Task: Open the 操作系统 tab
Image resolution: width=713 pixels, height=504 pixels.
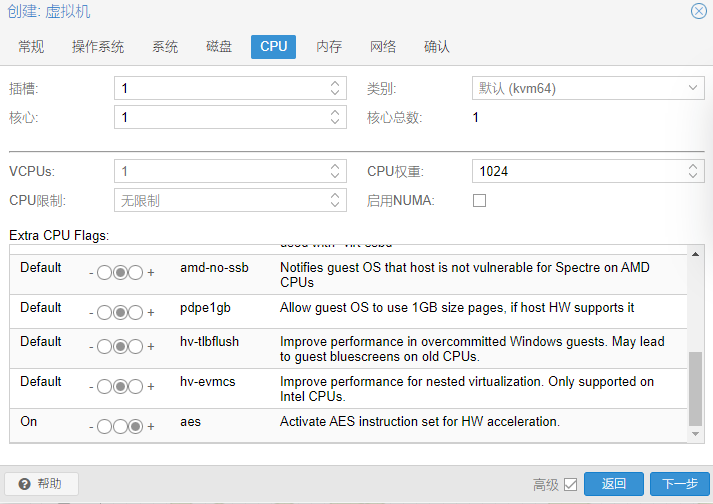Action: tap(98, 47)
